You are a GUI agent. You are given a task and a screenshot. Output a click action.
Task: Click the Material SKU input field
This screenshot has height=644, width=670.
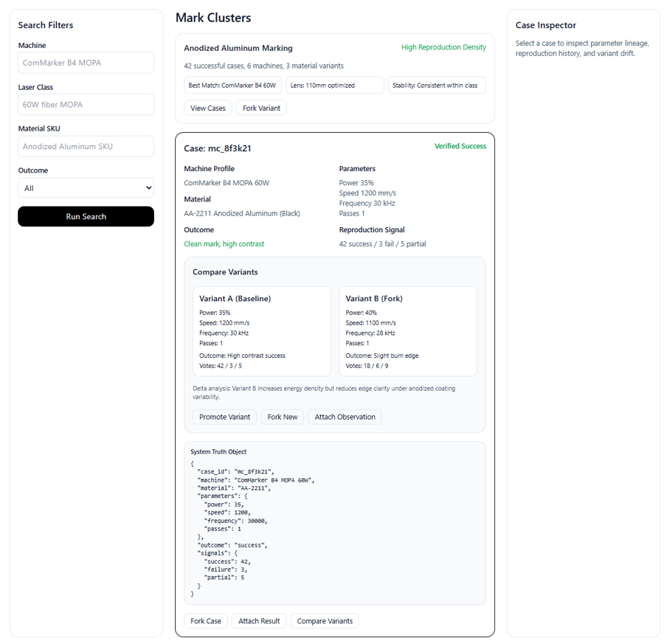[x=86, y=146]
